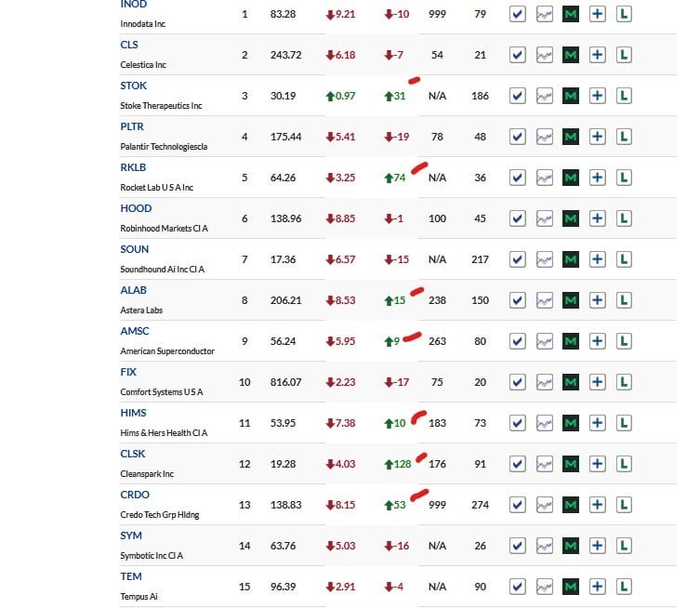Click the L icon for SYM row
This screenshot has width=700, height=608.
pyautogui.click(x=624, y=546)
